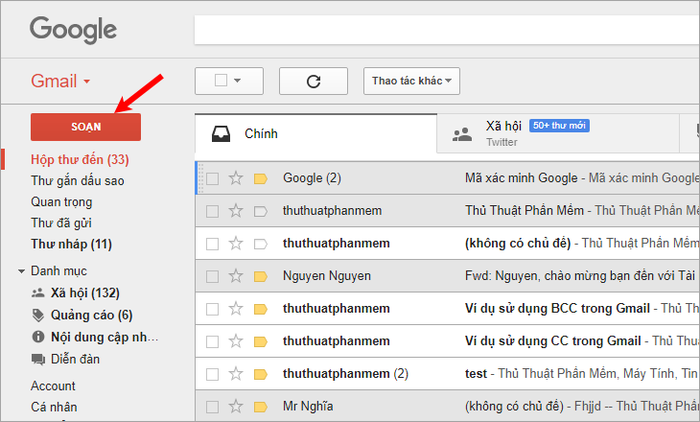
Task: Click the Google logo
Action: click(73, 30)
